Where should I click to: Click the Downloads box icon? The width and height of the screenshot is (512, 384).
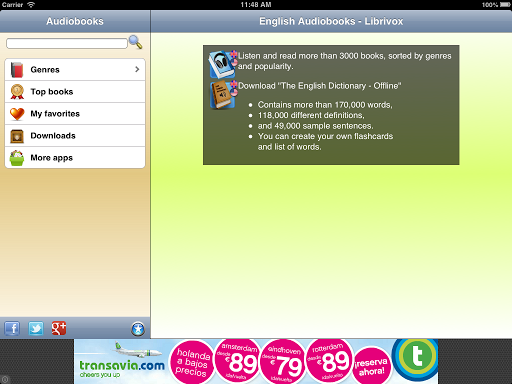tap(17, 136)
